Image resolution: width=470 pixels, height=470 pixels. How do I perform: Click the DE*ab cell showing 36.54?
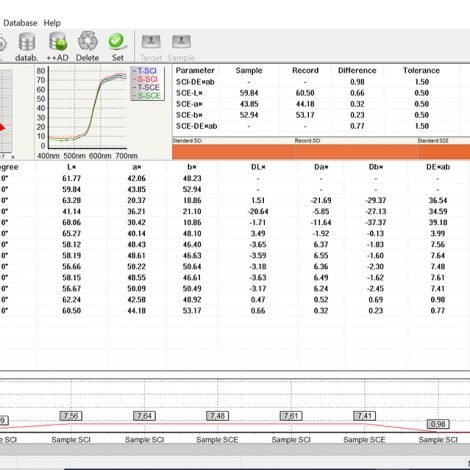438,200
